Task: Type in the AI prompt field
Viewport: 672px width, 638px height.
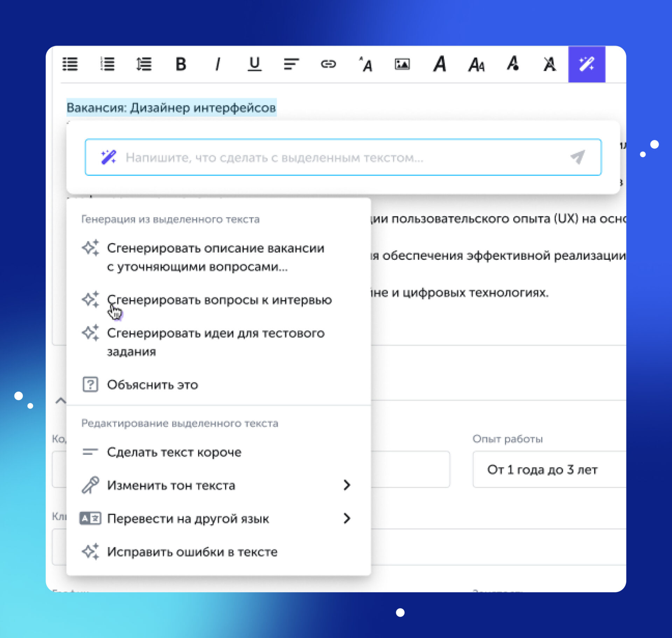Action: click(343, 157)
